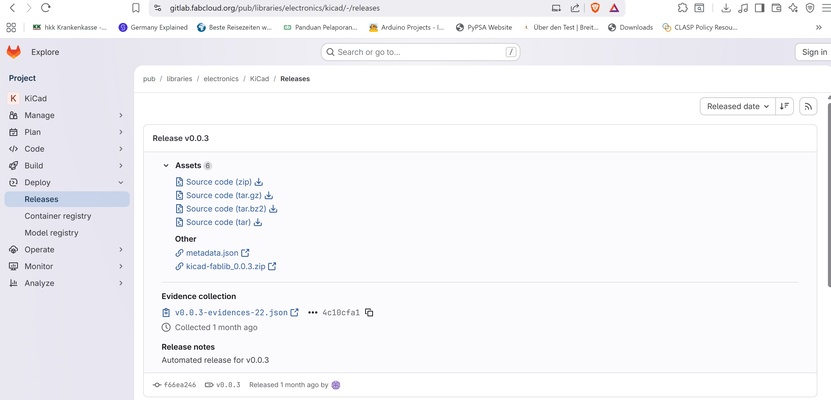Download Source code (tar.gz) icon

tap(269, 195)
